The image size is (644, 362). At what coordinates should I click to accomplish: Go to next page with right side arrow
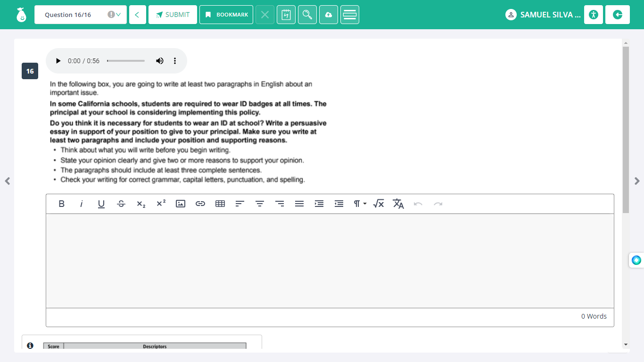[637, 181]
